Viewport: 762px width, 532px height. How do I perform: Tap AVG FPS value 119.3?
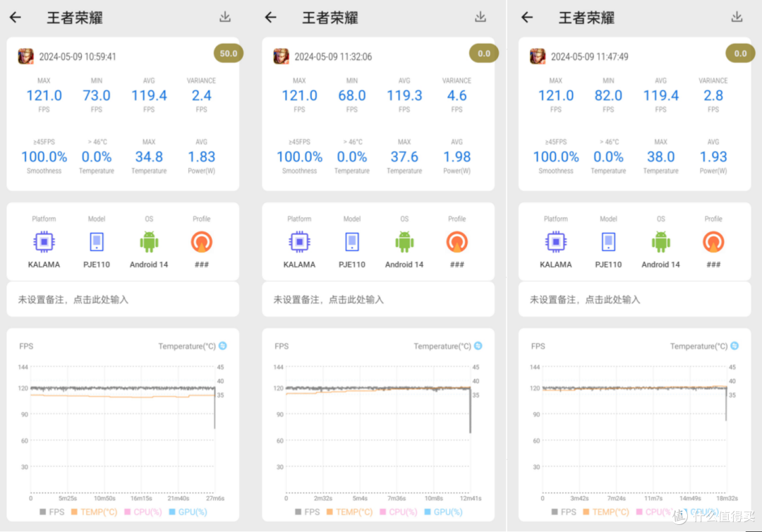click(404, 96)
